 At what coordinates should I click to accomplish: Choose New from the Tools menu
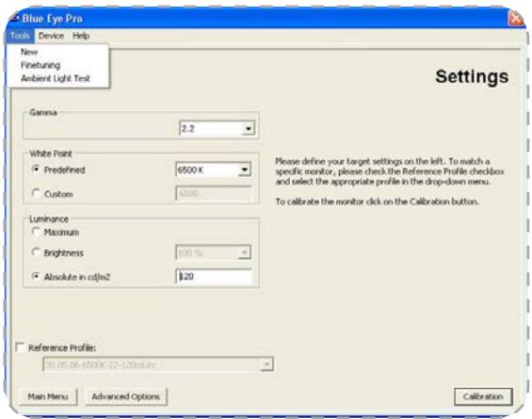point(29,52)
